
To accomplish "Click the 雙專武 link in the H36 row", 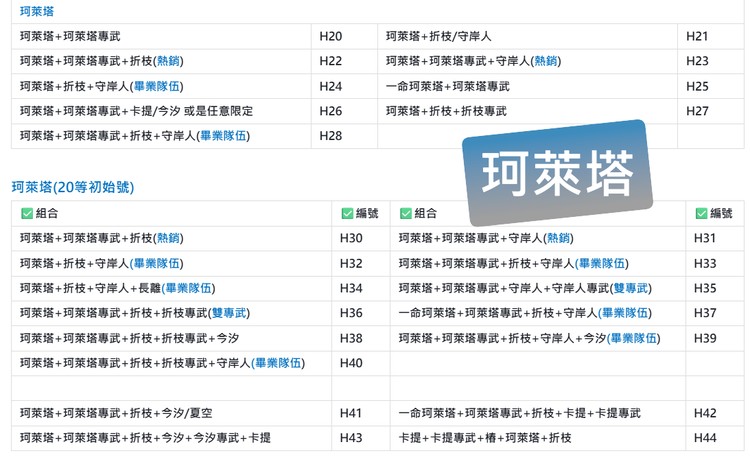I will 230,313.
